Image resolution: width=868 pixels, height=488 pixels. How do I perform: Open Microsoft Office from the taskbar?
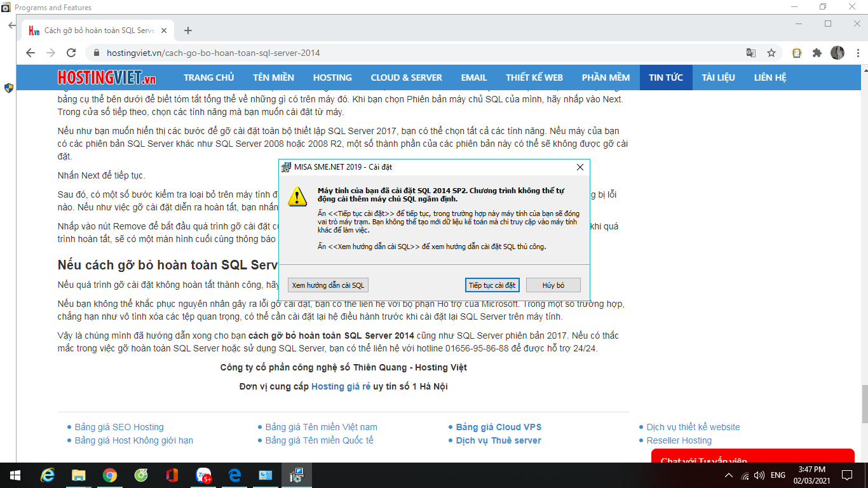[x=172, y=475]
